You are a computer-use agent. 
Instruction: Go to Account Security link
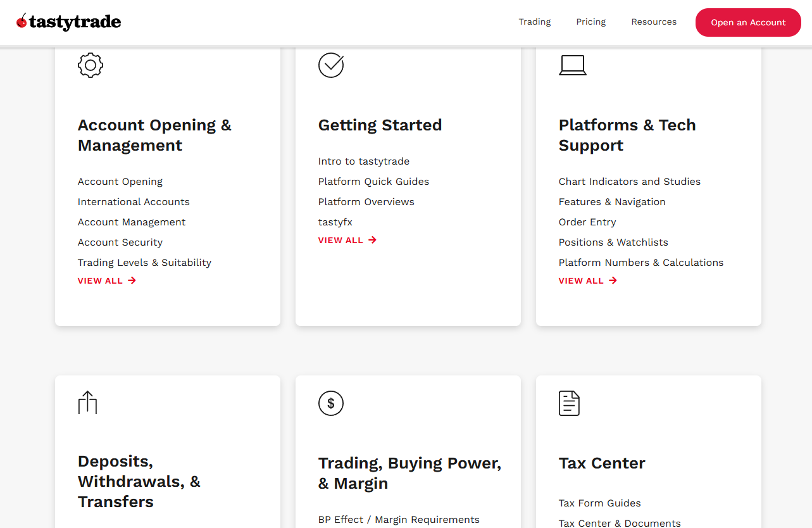tap(120, 242)
